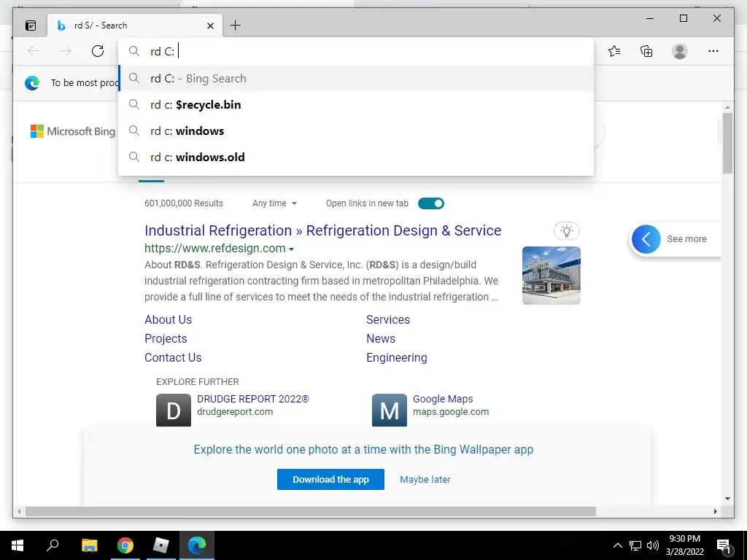Click the Drudge Report 'D' icon
The image size is (747, 560).
pos(174,410)
